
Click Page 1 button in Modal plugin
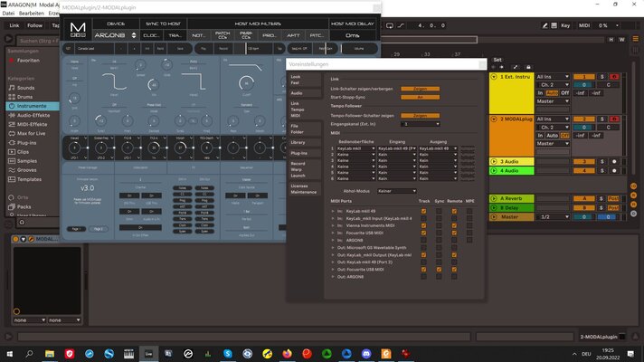tap(76, 229)
